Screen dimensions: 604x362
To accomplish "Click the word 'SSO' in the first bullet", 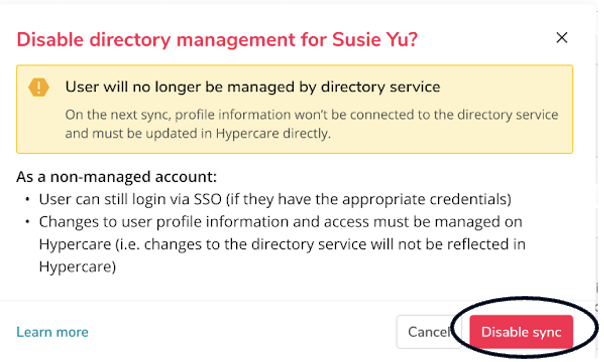I will coord(208,199).
